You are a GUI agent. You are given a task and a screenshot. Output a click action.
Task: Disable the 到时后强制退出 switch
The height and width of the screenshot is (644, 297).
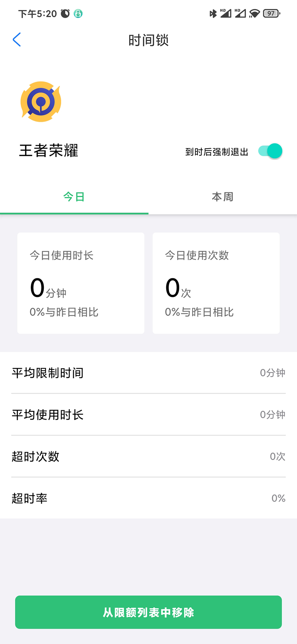[271, 151]
